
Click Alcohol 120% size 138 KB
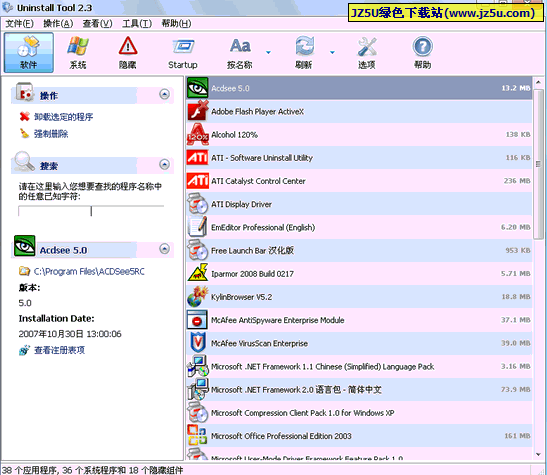click(518, 134)
